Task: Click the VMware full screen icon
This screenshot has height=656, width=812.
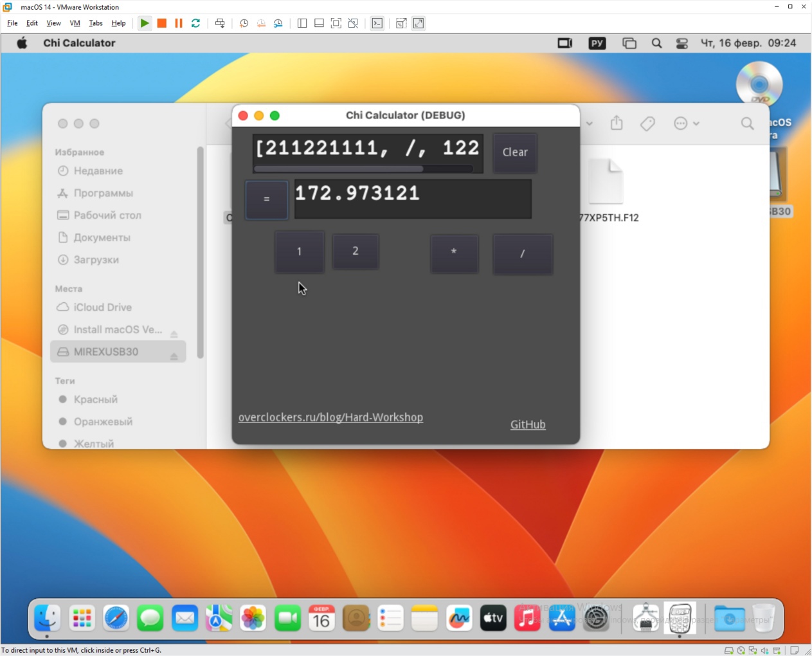Action: click(x=336, y=23)
